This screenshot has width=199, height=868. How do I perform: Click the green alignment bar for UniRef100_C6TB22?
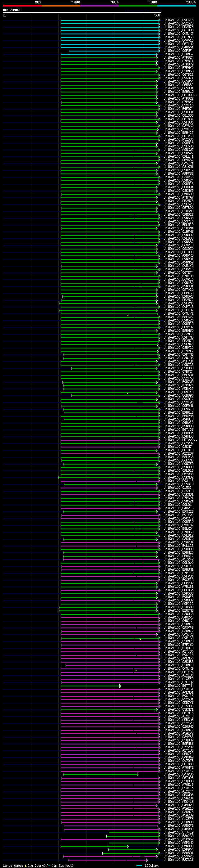(x=110, y=75)
